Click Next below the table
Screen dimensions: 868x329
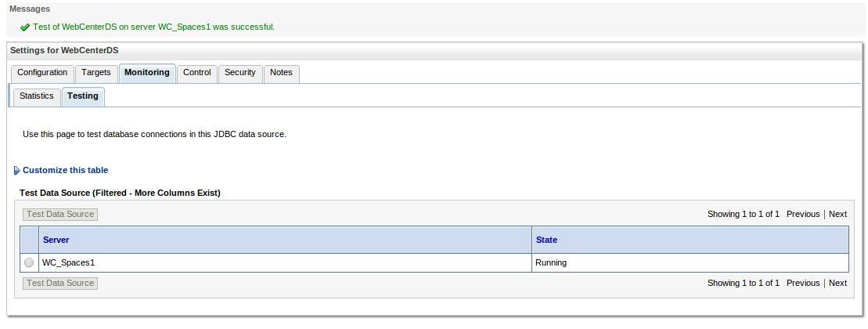coord(837,283)
